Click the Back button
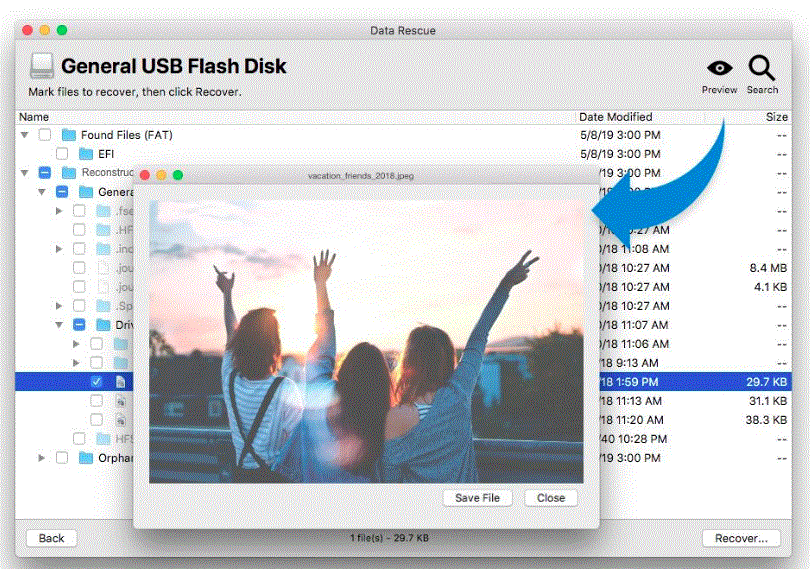 51,538
